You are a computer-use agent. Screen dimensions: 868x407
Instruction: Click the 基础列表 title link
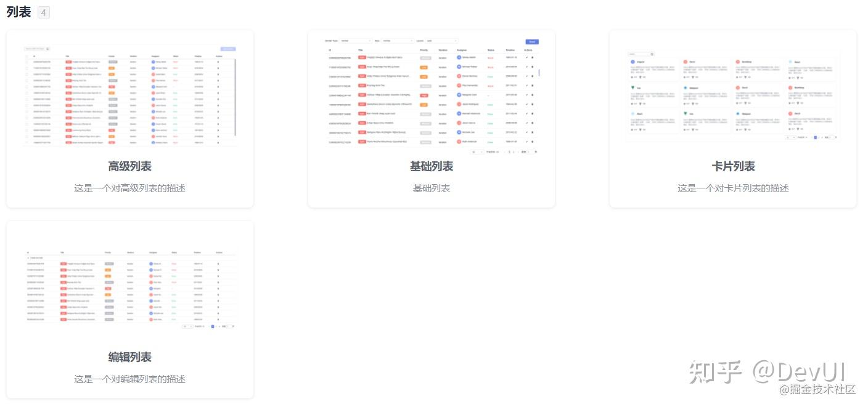coord(431,166)
